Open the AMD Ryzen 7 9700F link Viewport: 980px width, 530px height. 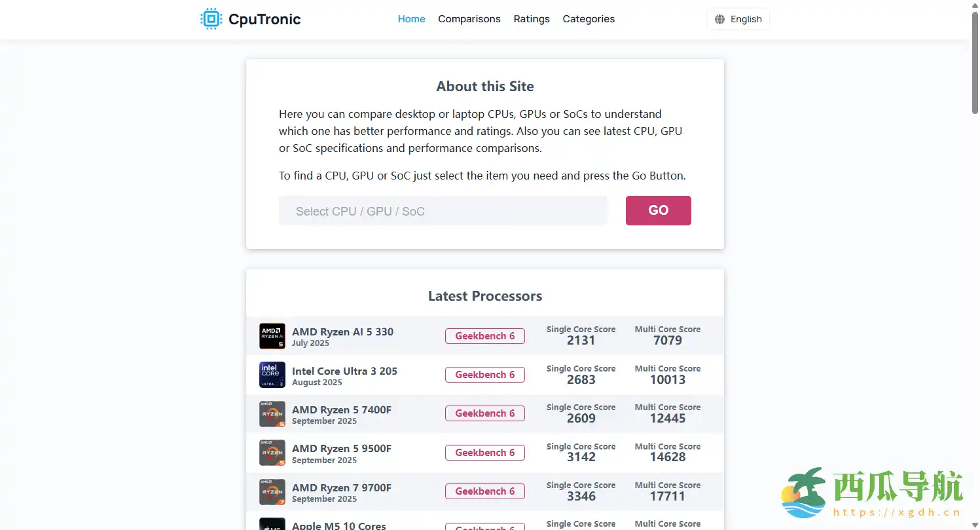coord(342,488)
